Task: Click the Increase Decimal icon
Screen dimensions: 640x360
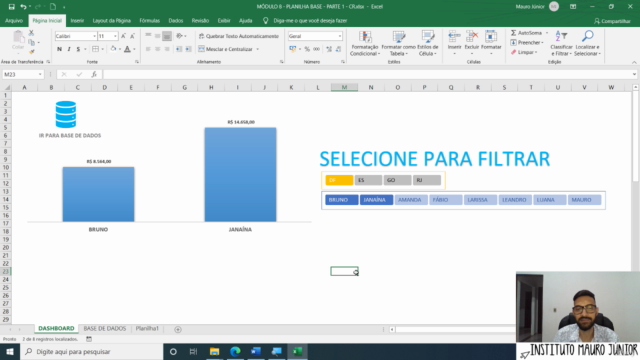Action: pos(329,49)
